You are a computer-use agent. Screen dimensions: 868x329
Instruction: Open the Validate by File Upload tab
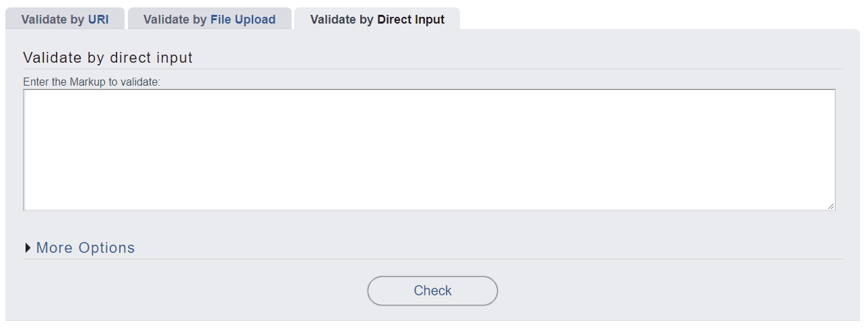coord(209,20)
